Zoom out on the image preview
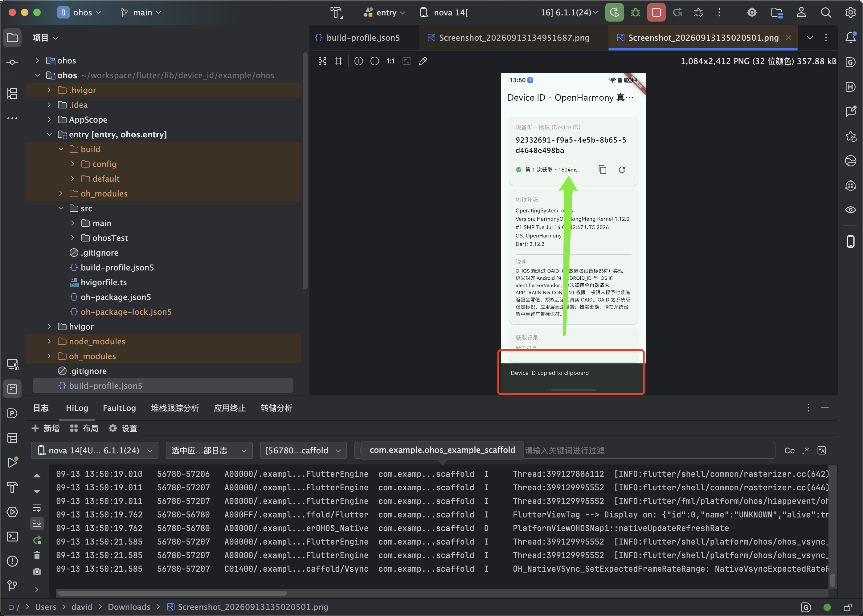 374,61
